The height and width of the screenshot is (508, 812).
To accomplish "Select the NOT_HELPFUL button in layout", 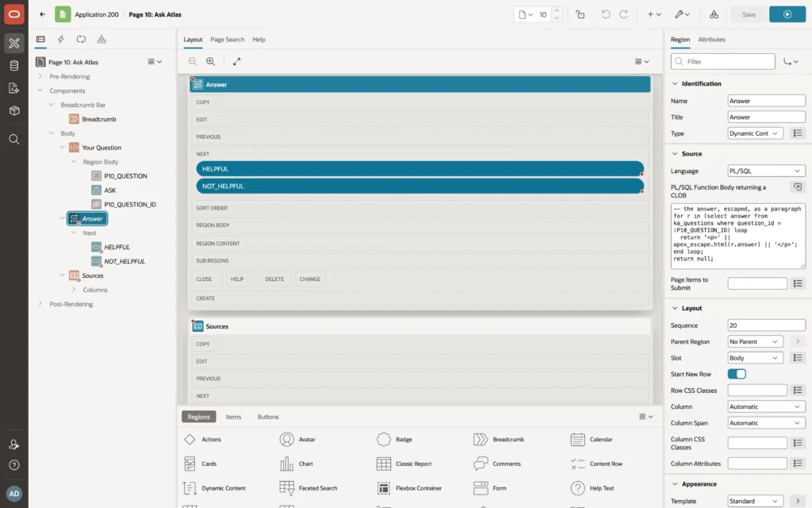I will tap(419, 186).
